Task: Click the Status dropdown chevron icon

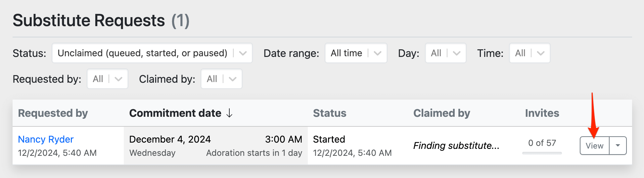Action: coord(243,53)
